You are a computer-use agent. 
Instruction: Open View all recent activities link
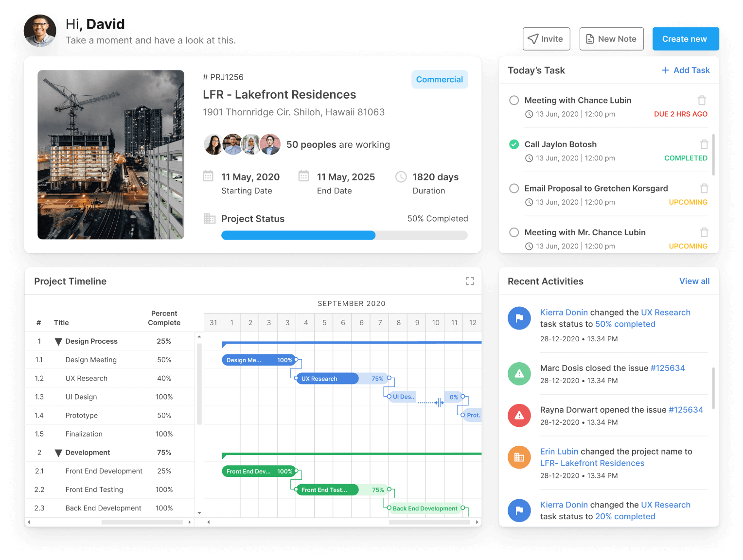point(694,281)
